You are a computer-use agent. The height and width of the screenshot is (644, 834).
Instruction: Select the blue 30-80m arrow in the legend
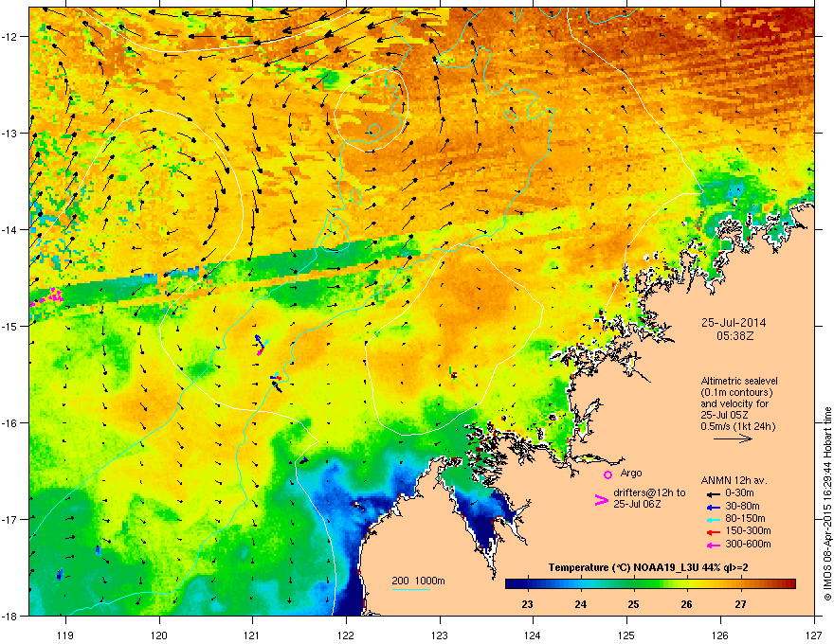(x=713, y=507)
